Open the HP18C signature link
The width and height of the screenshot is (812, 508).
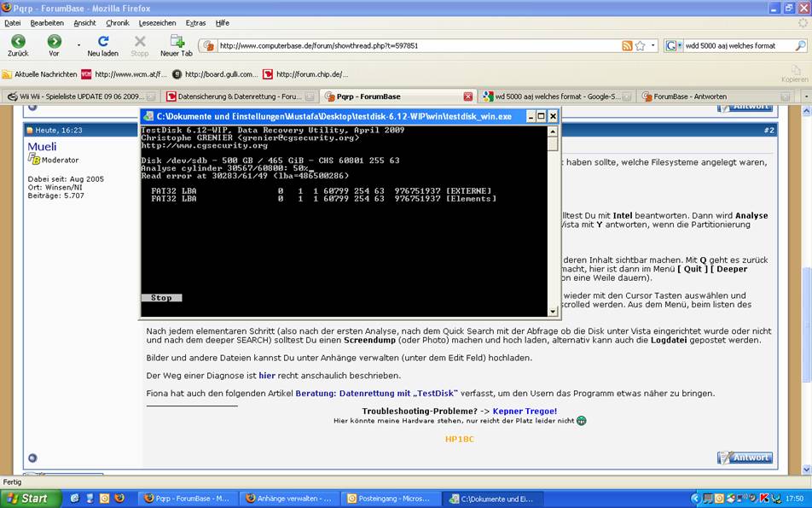coord(460,439)
